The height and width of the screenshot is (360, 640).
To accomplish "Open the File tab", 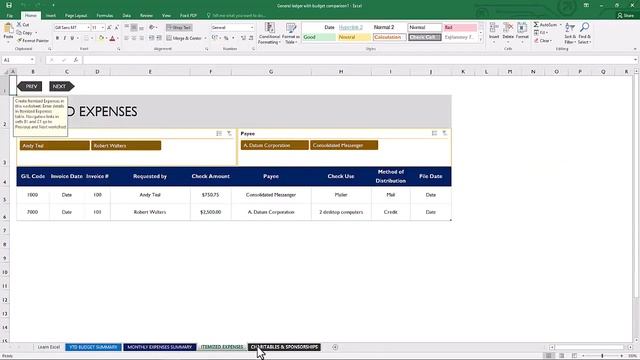I will tap(10, 16).
